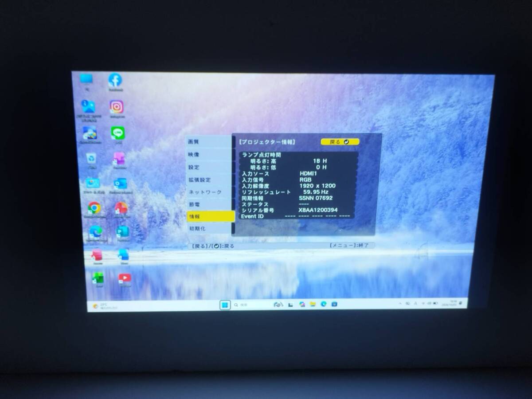
Task: Open the Google Chrome desktop shortcut
Action: pyautogui.click(x=94, y=207)
